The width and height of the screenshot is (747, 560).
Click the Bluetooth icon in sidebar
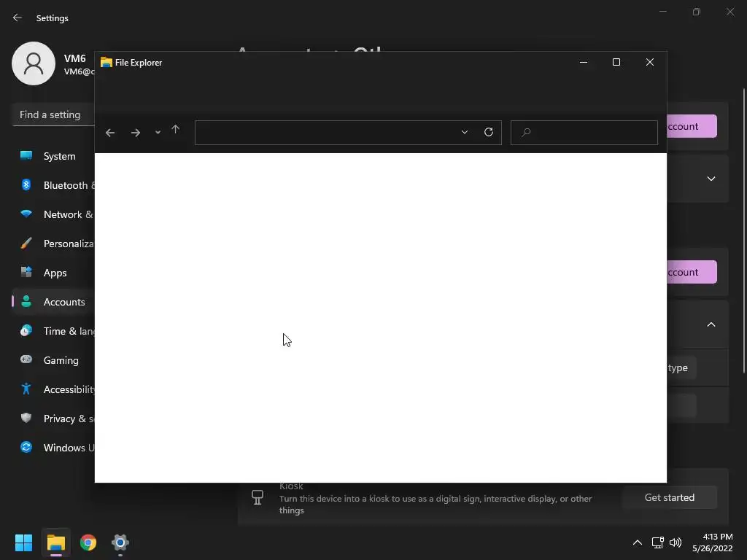click(x=26, y=184)
